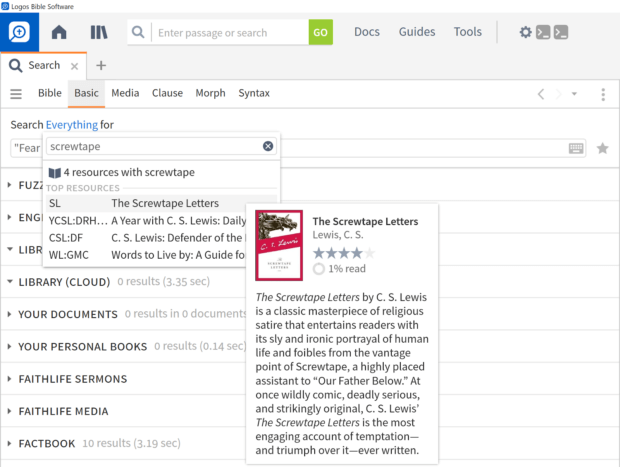Close the Search tab
The height and width of the screenshot is (467, 620).
pyautogui.click(x=74, y=66)
